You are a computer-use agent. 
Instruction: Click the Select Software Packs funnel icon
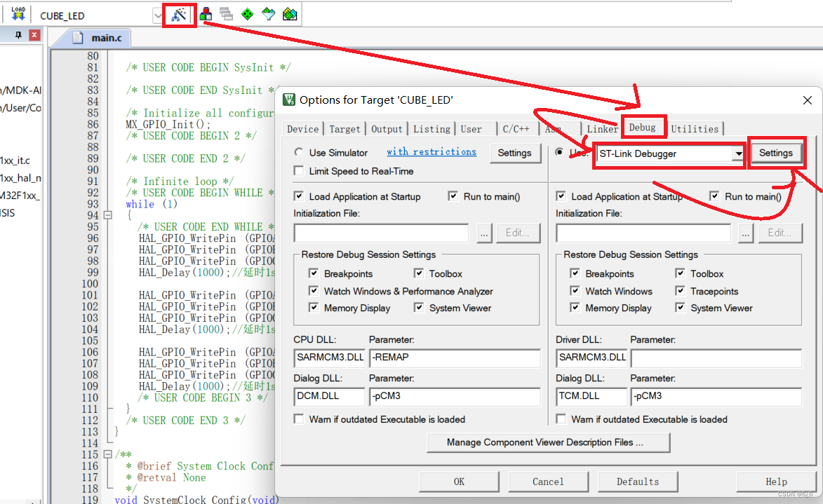coord(268,14)
